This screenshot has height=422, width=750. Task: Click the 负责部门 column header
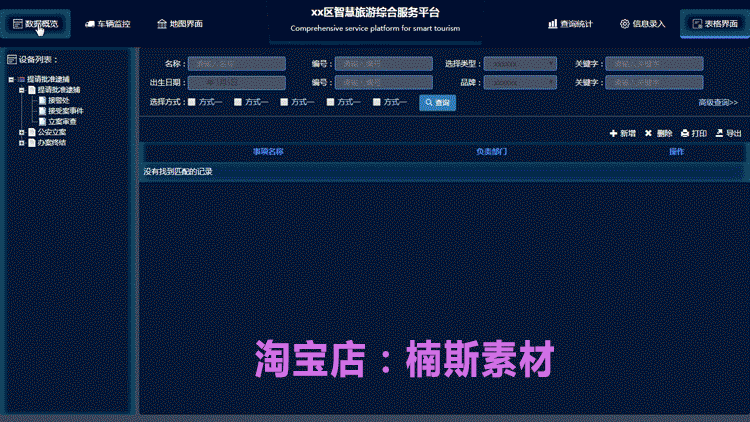point(492,152)
